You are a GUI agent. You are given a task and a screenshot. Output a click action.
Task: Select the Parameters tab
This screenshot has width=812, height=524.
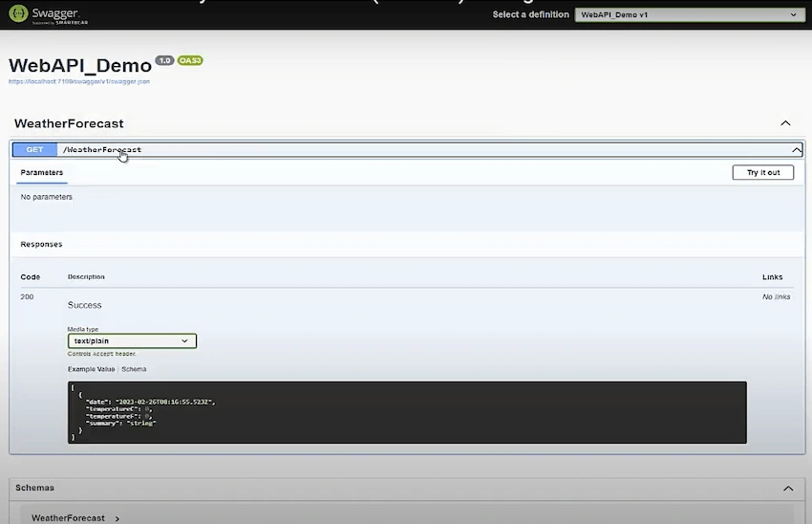pos(42,172)
